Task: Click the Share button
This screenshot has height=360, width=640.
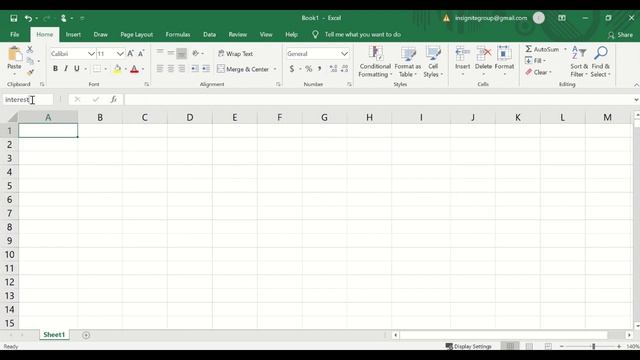Action: [x=620, y=35]
